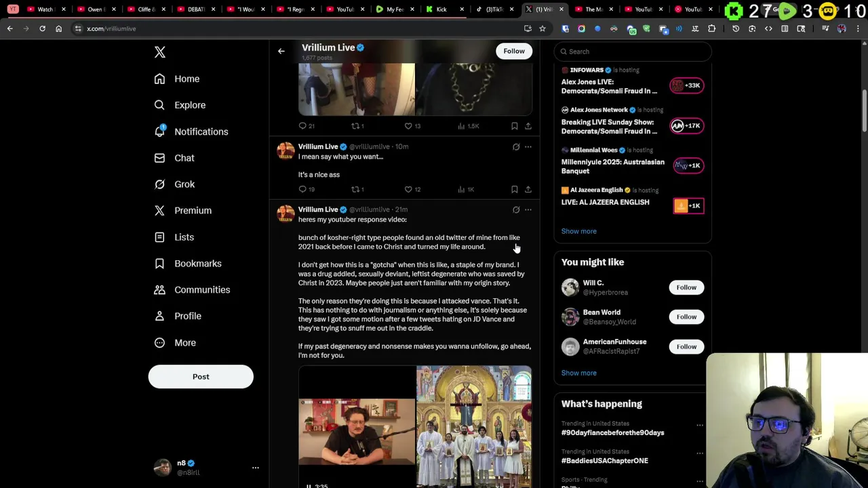
Task: Follow Will C. in You might like
Action: coord(686,287)
